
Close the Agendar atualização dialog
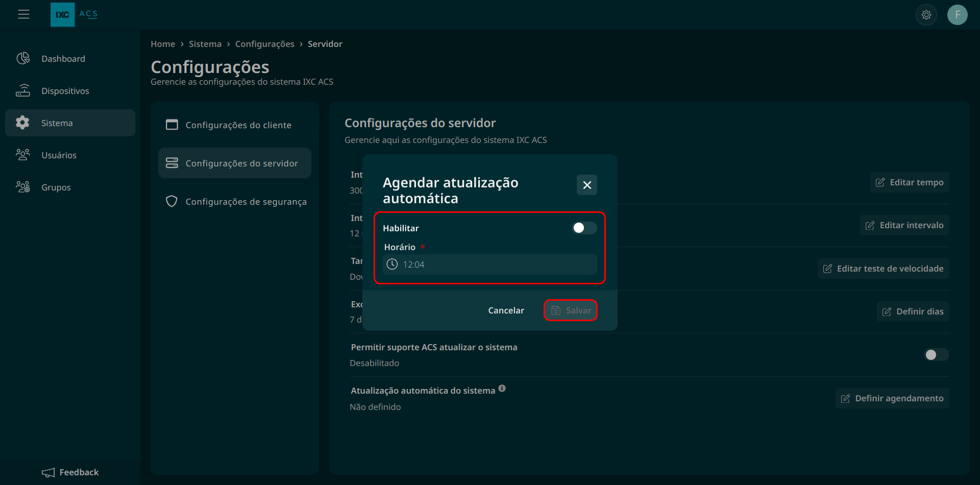pos(587,185)
